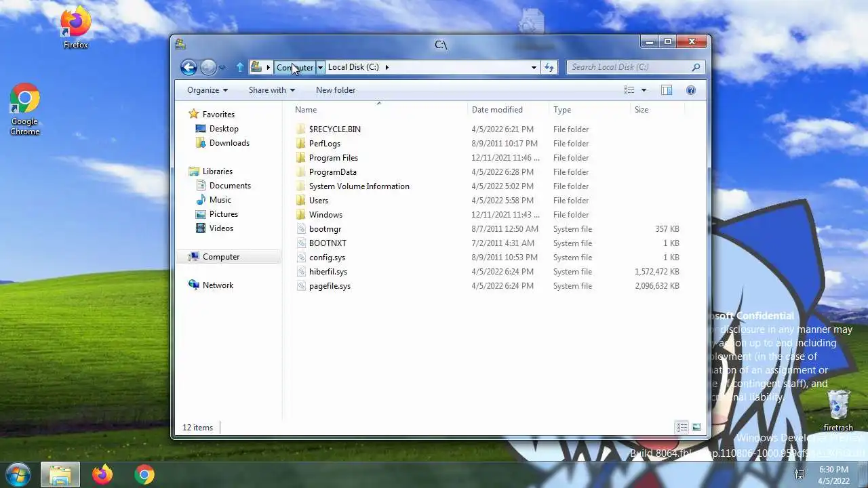Open the address bar history dropdown
The height and width of the screenshot is (488, 868).
point(534,67)
